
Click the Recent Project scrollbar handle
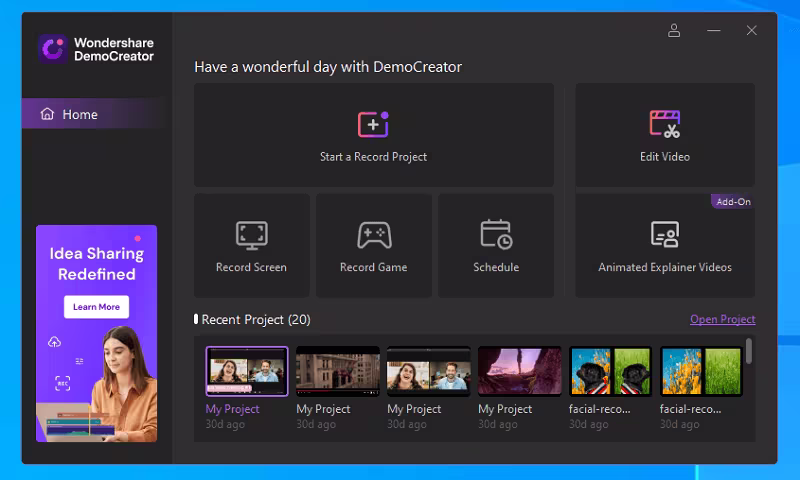748,351
